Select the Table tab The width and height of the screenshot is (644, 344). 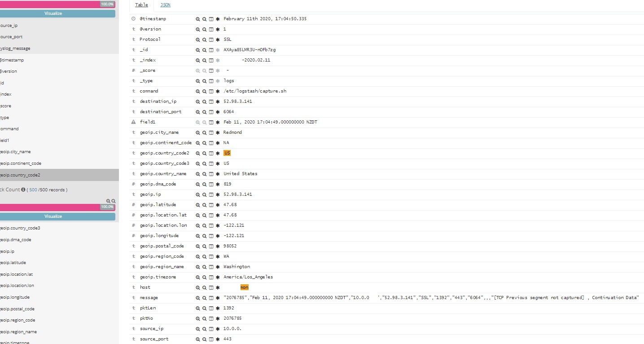[x=141, y=5]
